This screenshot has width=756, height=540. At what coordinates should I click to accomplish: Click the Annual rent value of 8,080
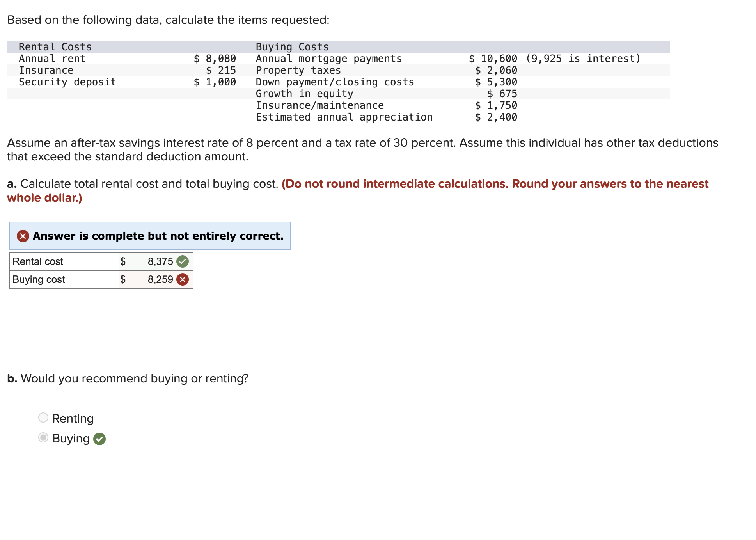(x=215, y=59)
